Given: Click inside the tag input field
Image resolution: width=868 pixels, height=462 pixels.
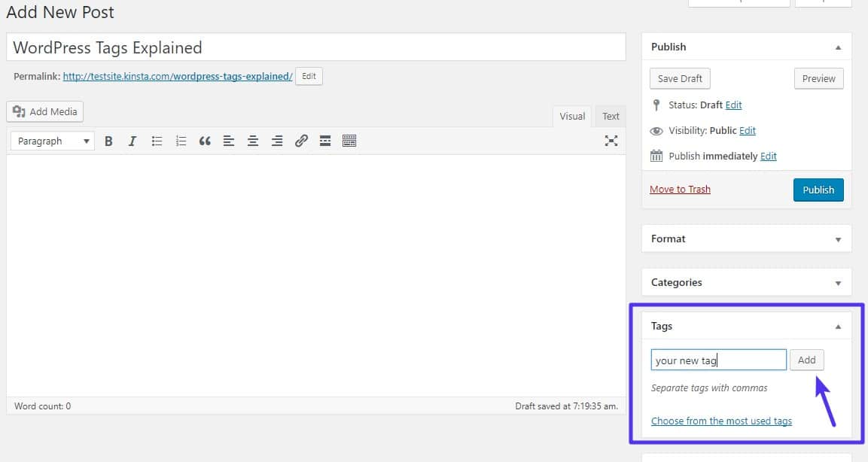Looking at the screenshot, I should [x=717, y=360].
